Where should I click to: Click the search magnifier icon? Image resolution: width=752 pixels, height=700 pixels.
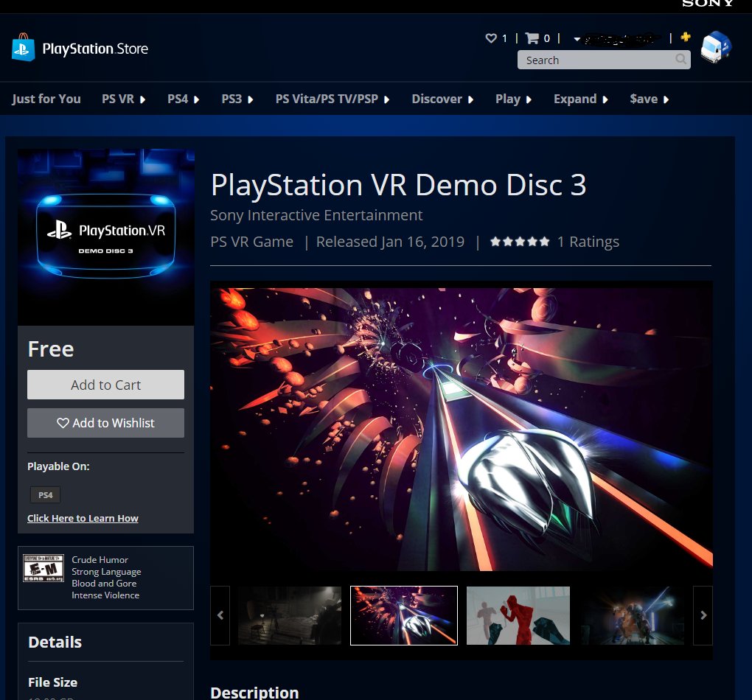click(680, 60)
